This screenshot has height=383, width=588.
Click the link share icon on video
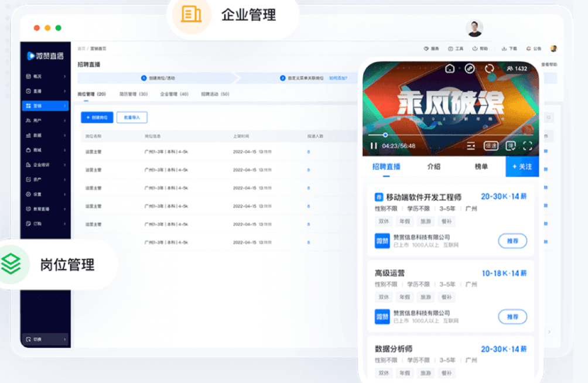470,69
